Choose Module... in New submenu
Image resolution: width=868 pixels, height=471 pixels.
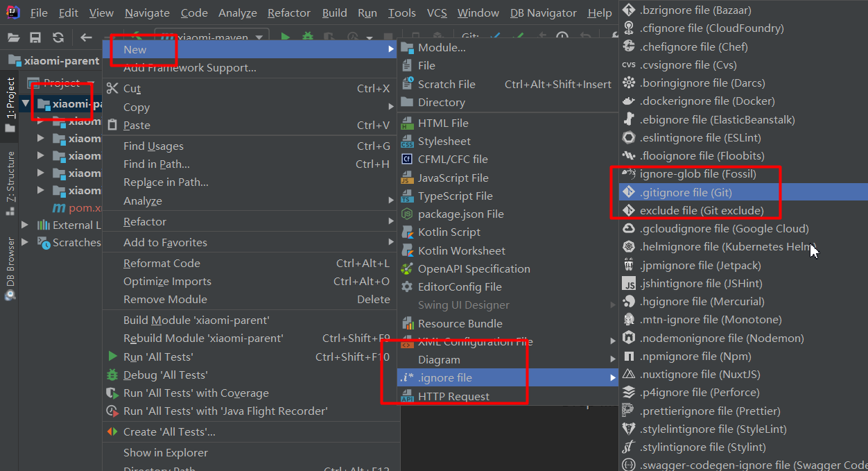point(508,47)
